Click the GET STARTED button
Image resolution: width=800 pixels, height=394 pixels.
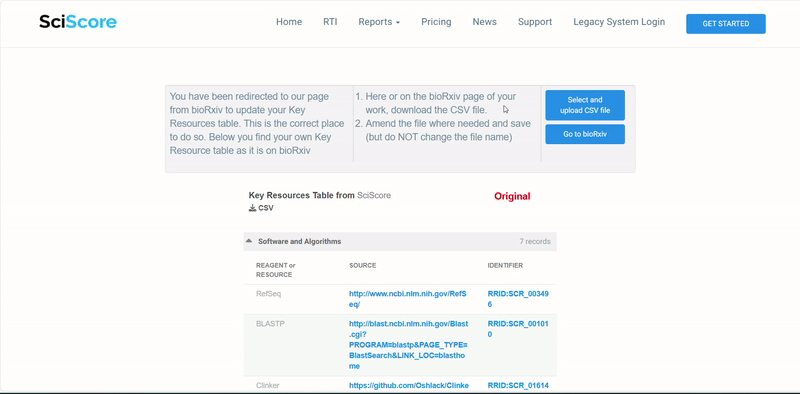pyautogui.click(x=726, y=24)
